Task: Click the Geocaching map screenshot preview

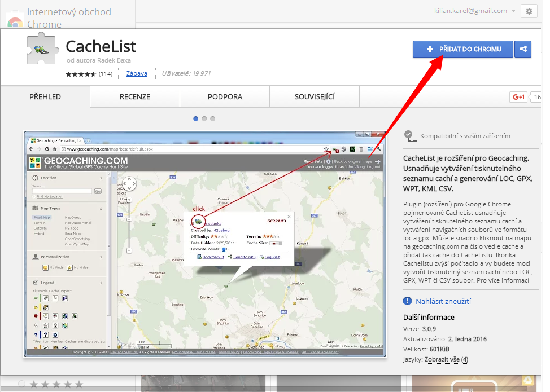Action: [x=205, y=244]
